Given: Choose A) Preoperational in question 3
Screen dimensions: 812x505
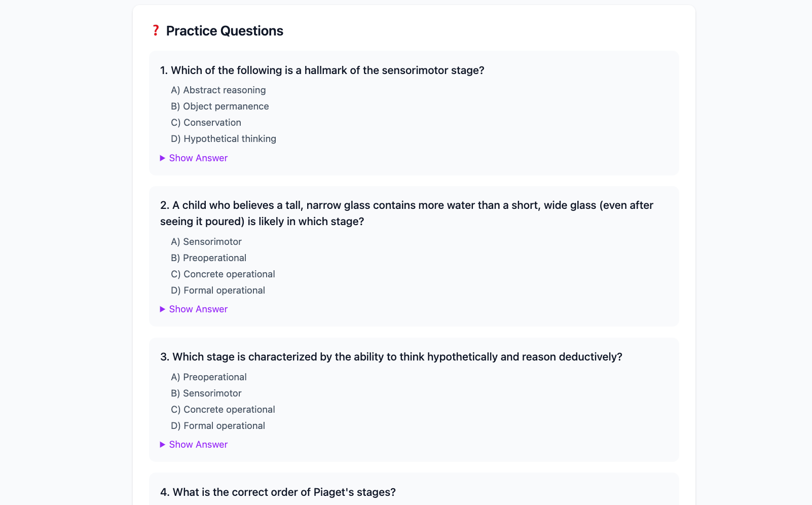Looking at the screenshot, I should coord(209,377).
